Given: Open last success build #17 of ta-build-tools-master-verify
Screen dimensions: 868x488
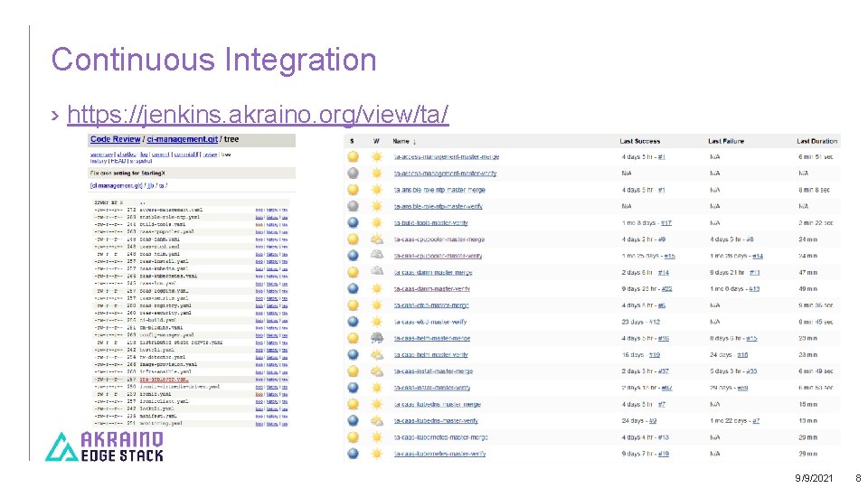Looking at the screenshot, I should click(x=666, y=223).
